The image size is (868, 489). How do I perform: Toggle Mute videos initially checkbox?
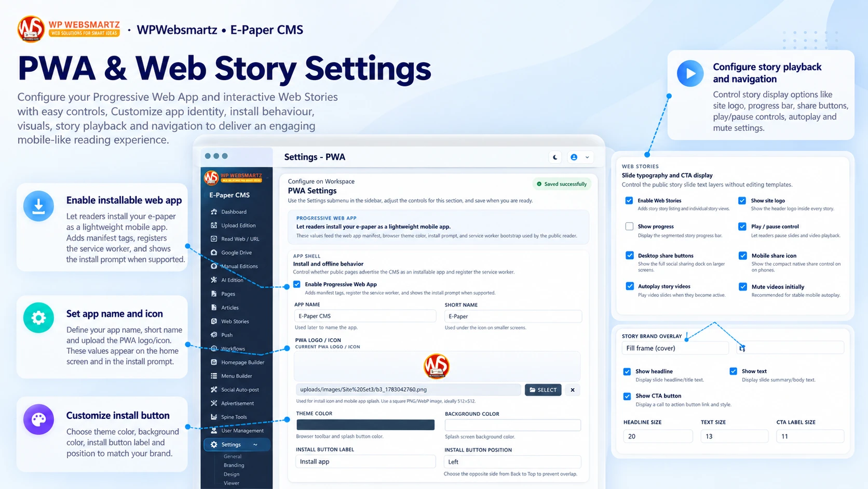pos(743,287)
